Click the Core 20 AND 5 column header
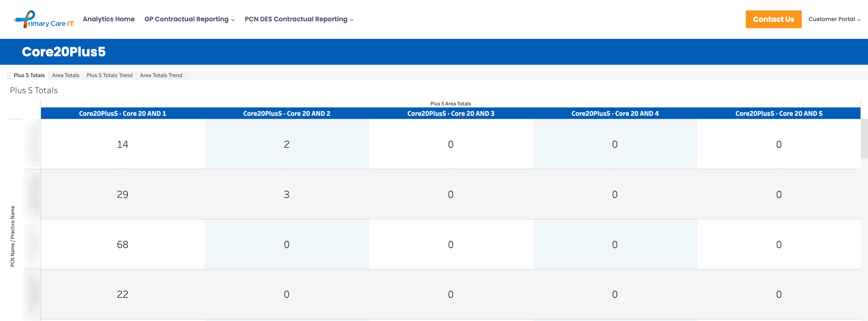 tap(779, 113)
